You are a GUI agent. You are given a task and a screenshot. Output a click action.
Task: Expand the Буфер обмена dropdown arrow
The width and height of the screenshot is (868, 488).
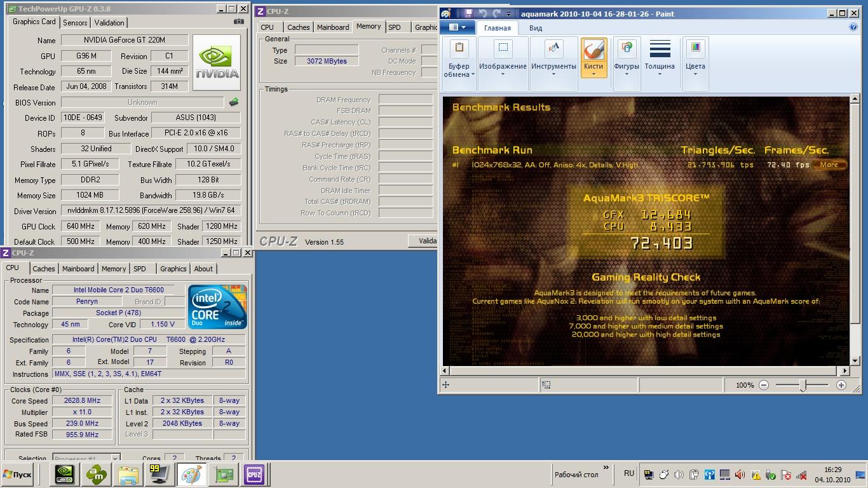pos(473,74)
